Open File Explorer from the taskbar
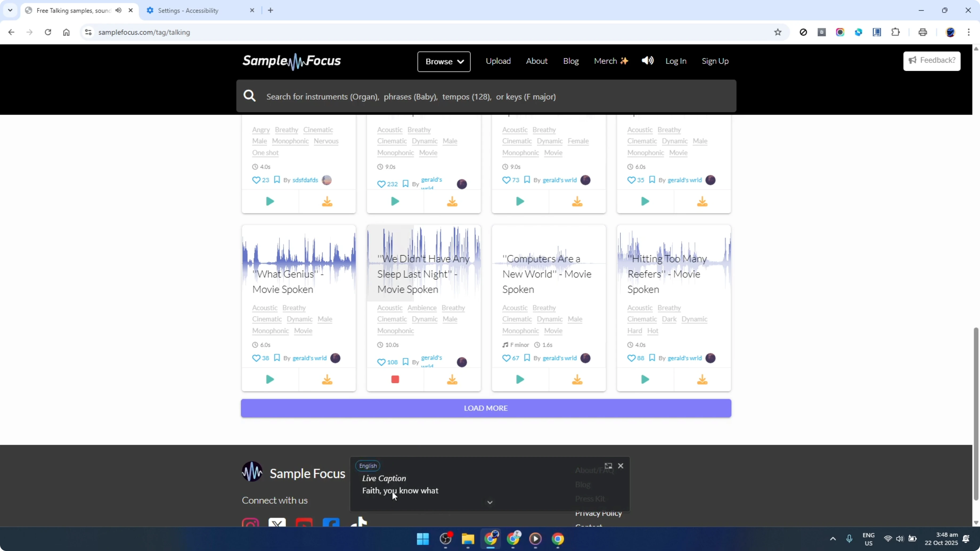Screen dimensions: 980x551 (468, 539)
